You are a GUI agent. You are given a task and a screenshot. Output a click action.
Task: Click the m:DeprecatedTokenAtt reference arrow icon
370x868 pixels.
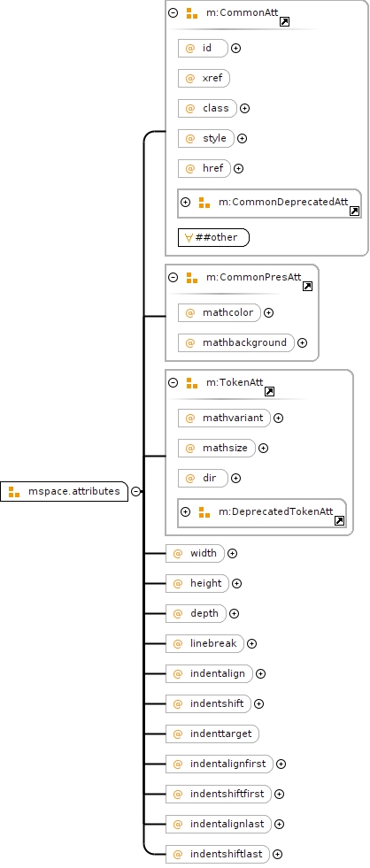click(x=340, y=521)
